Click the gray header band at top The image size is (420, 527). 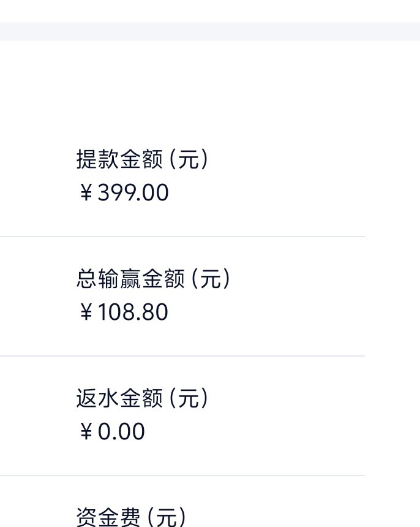210,31
